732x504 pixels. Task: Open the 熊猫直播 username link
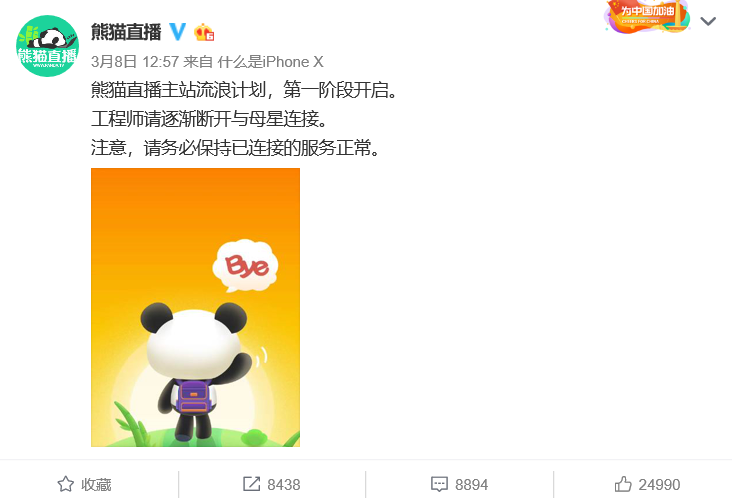tap(126, 32)
